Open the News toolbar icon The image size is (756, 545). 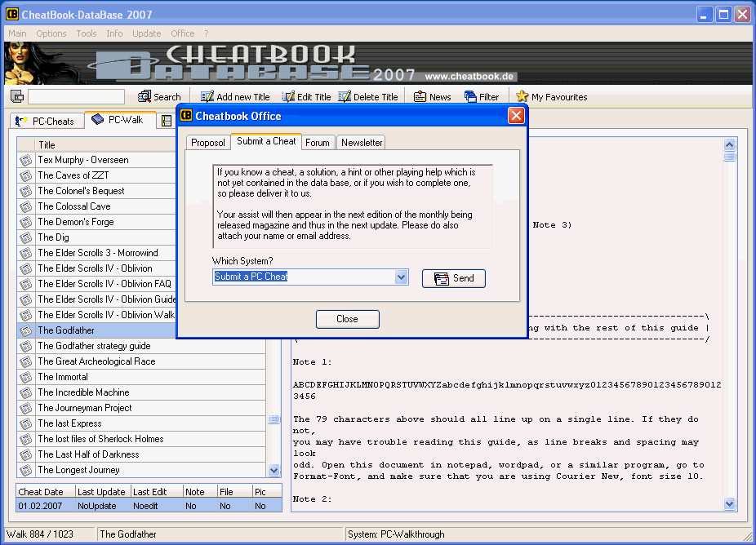(420, 96)
